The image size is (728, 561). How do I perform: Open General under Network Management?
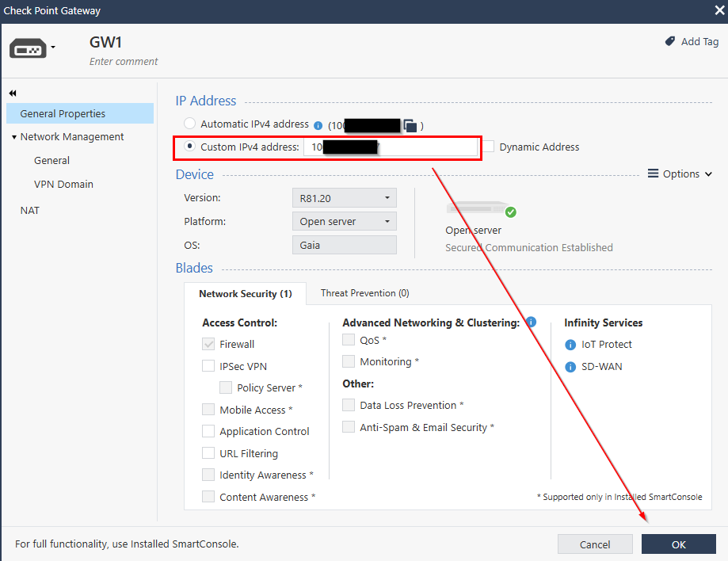[x=51, y=161]
